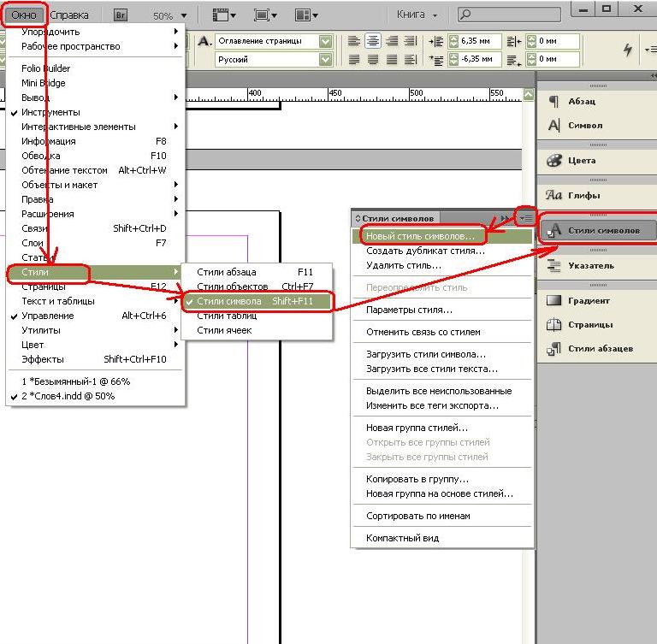The width and height of the screenshot is (657, 644).
Task: Step the -6,35 мм first line indent value
Action: (x=453, y=60)
